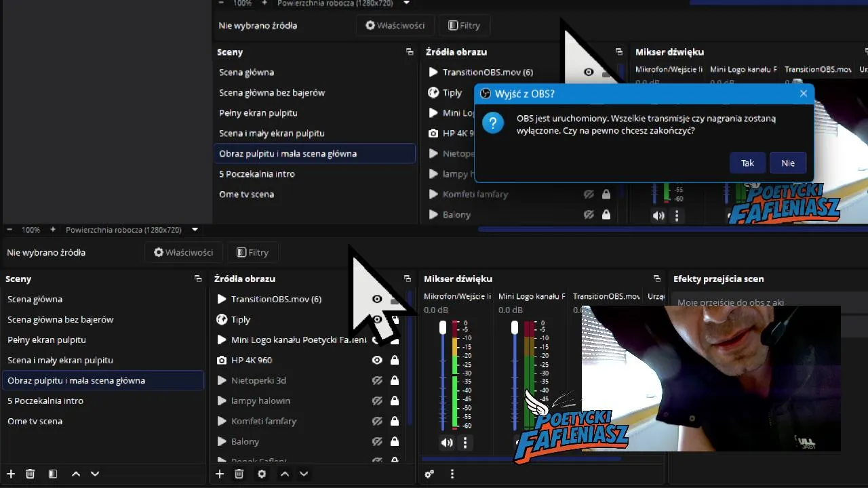Screen dimensions: 868x488
Task: Open lower Filtry button
Action: [x=252, y=252]
